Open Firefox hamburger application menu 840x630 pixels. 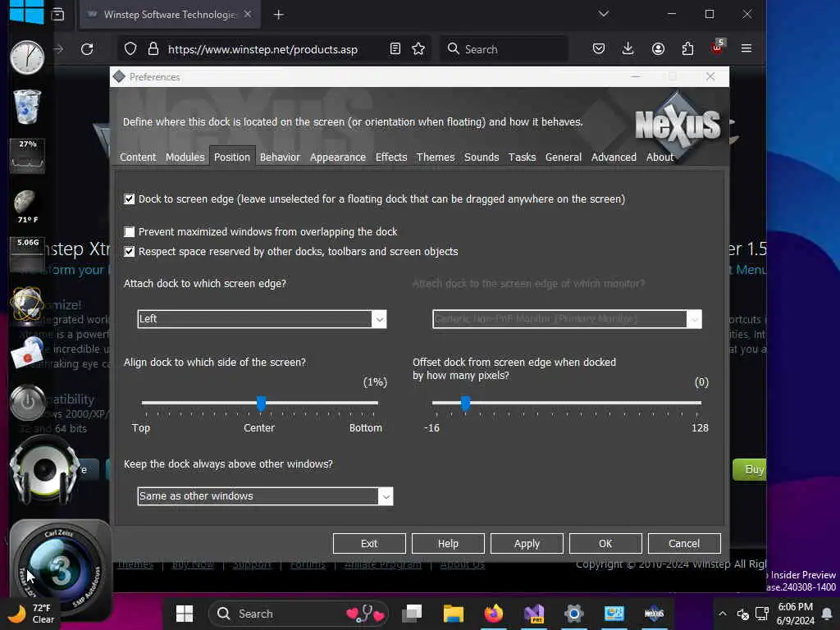(x=746, y=48)
